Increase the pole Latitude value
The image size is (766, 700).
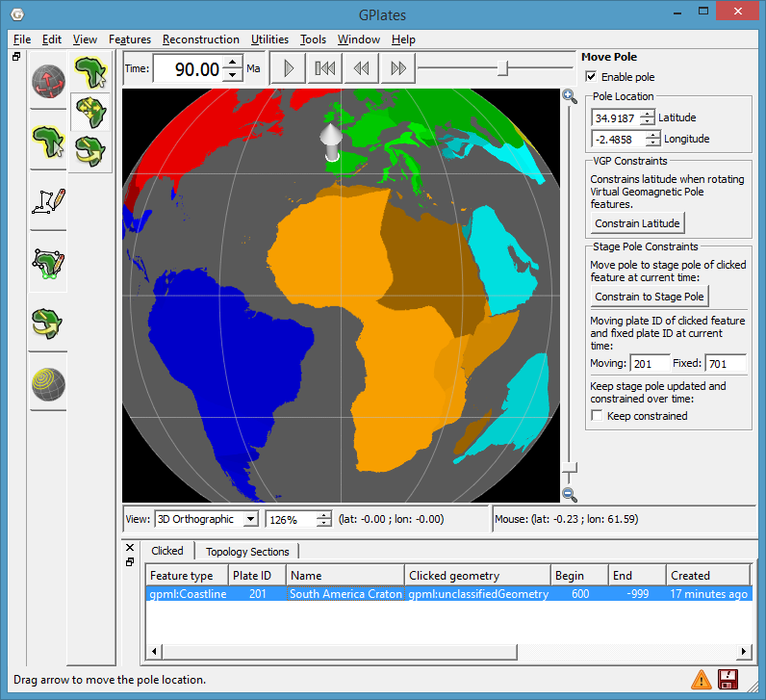(x=648, y=114)
